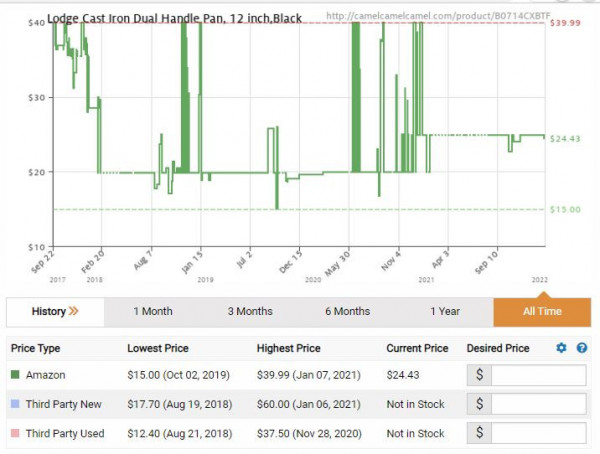Click Third Party New desired price field
This screenshot has height=454, width=600.
point(538,404)
